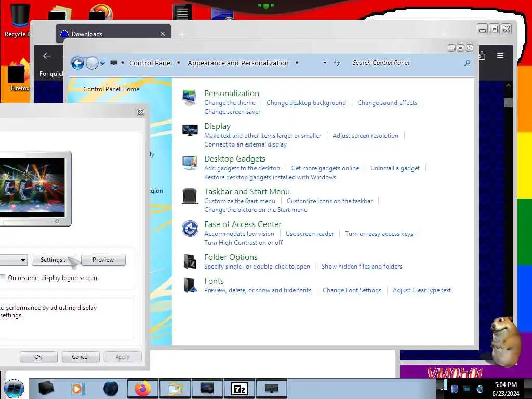
Task: Click the Preview button
Action: [x=103, y=260]
